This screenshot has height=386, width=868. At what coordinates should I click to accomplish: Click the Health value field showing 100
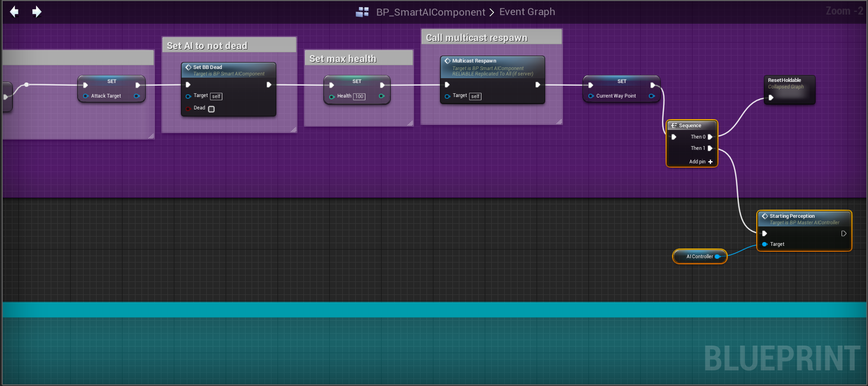click(x=359, y=96)
